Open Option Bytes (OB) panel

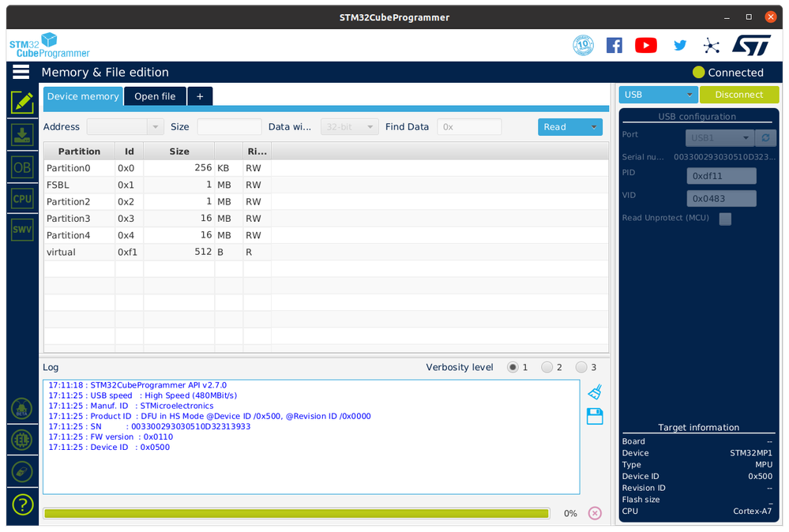(22, 167)
